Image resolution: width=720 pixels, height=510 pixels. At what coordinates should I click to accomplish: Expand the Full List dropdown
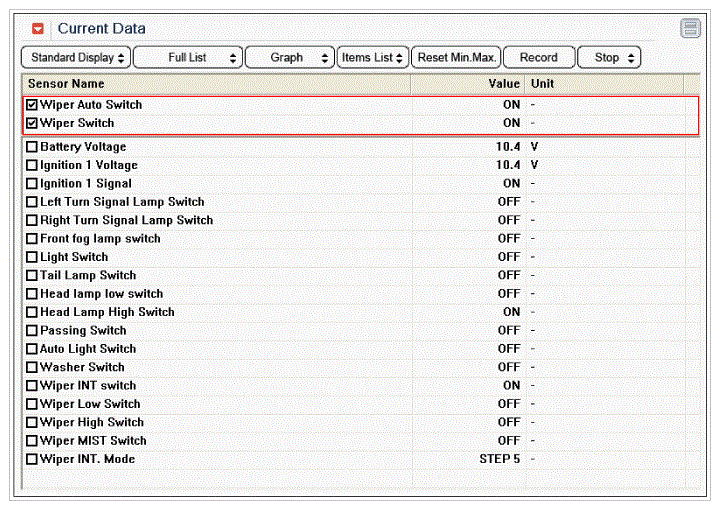coord(188,58)
